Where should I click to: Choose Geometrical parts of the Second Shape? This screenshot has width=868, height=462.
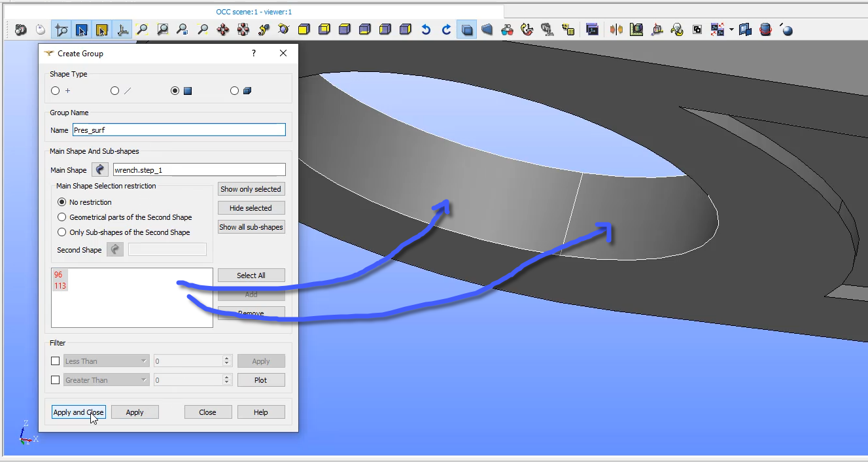(x=61, y=217)
